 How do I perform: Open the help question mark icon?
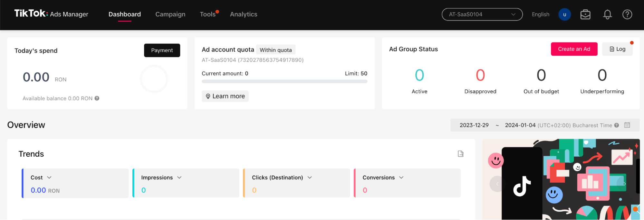[x=627, y=14]
